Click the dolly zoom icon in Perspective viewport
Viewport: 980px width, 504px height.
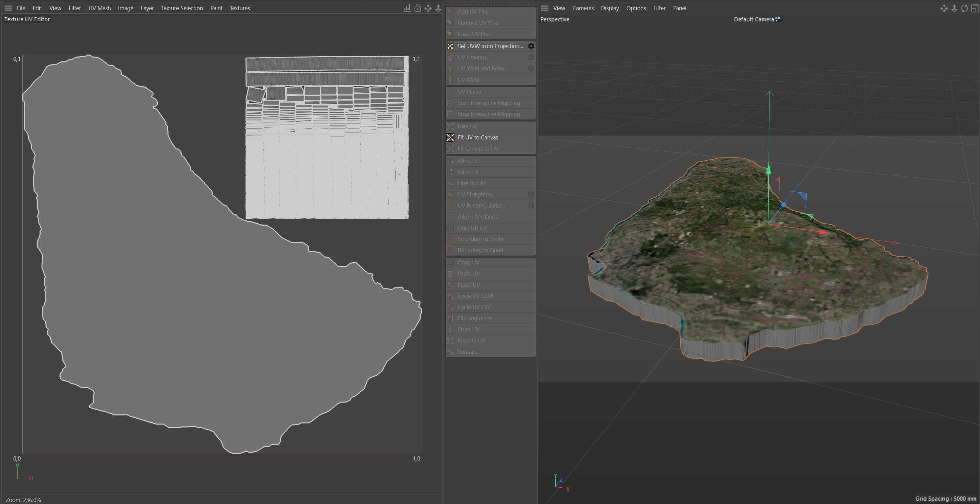(x=954, y=8)
